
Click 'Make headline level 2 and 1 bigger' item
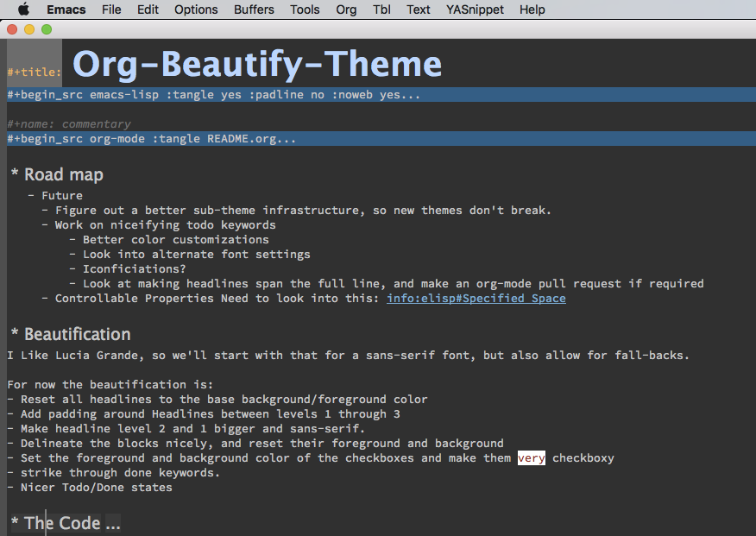tap(192, 428)
